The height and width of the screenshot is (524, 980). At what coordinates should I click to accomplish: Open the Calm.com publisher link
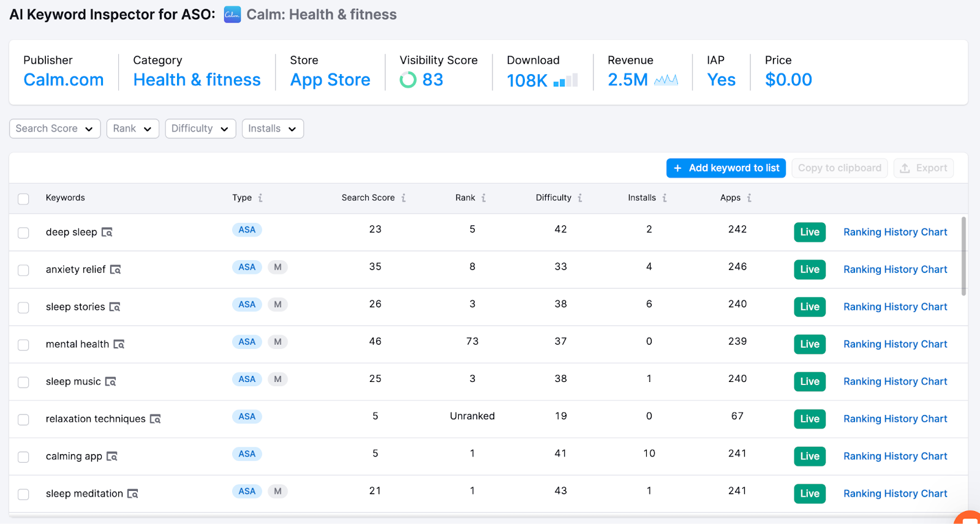pos(64,80)
